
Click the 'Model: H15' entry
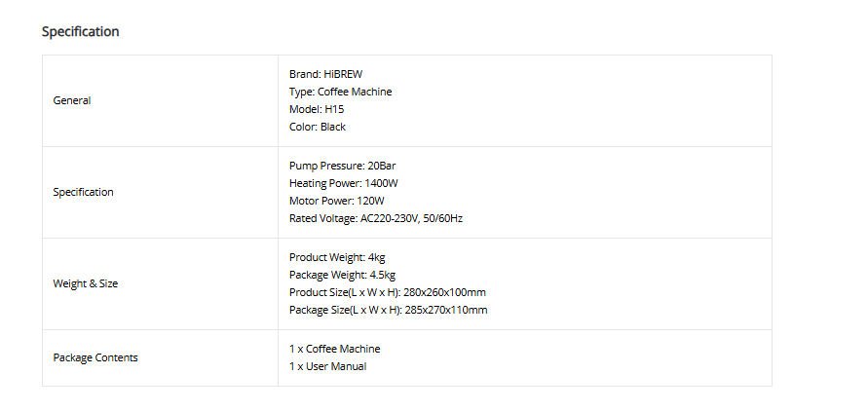(x=317, y=109)
